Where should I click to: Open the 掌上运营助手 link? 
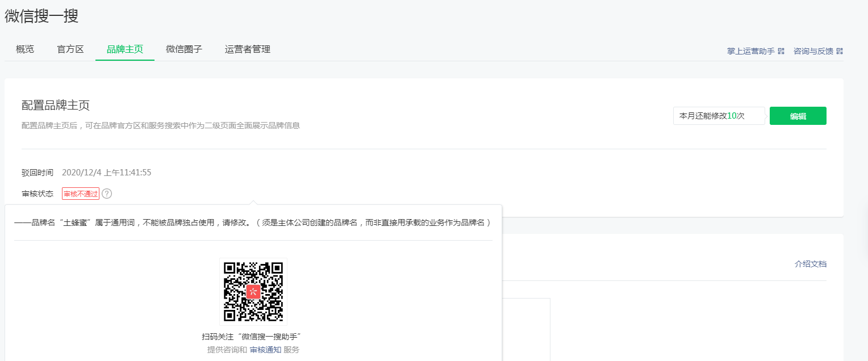[x=751, y=51]
